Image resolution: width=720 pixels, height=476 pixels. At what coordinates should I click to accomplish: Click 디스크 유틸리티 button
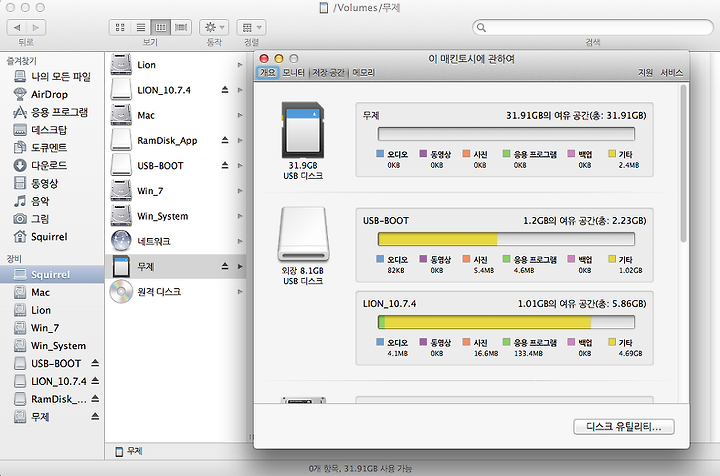click(x=624, y=426)
